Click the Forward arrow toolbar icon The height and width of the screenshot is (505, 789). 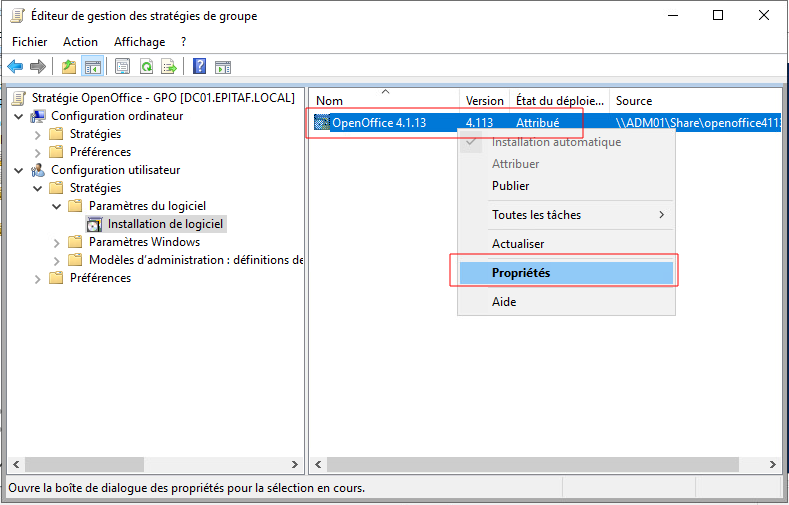point(38,67)
